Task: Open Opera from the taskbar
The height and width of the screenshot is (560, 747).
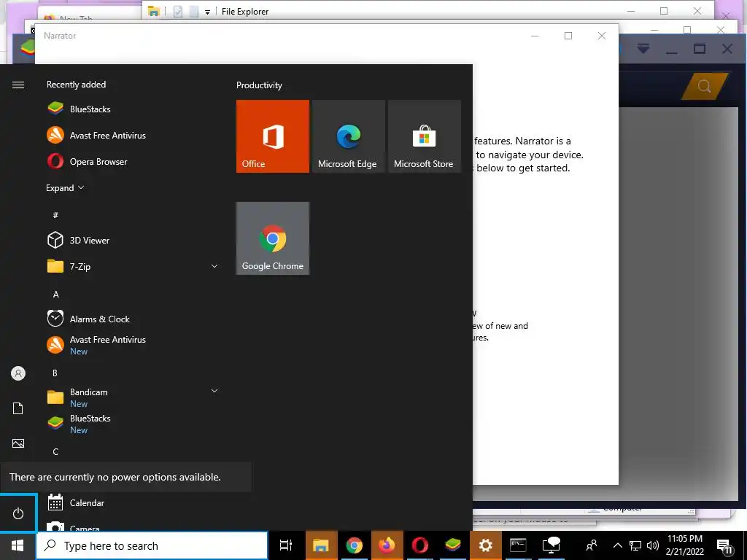Action: (x=419, y=545)
